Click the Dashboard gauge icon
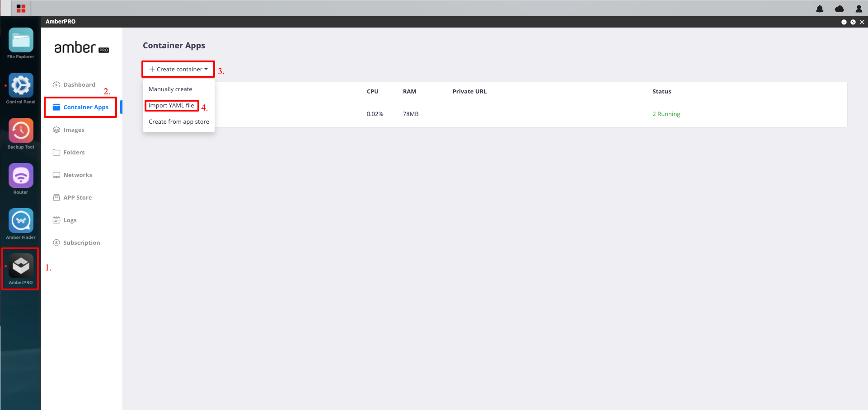 click(x=56, y=84)
